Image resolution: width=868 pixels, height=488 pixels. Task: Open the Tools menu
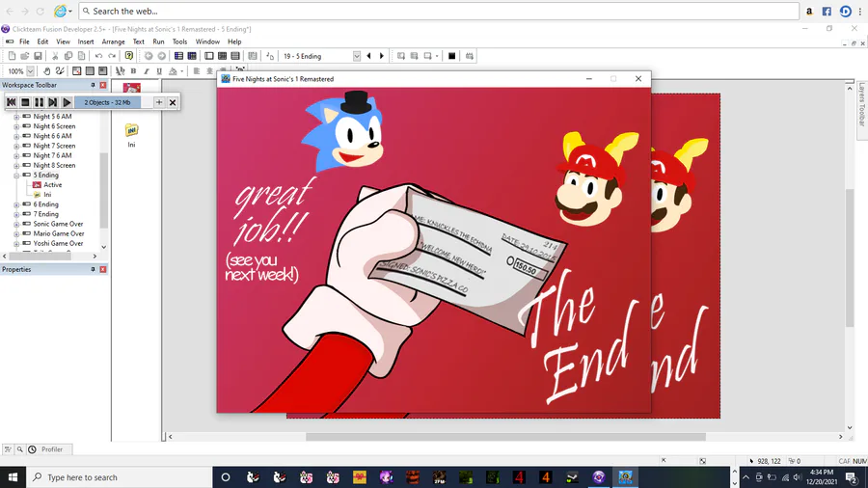coord(179,41)
